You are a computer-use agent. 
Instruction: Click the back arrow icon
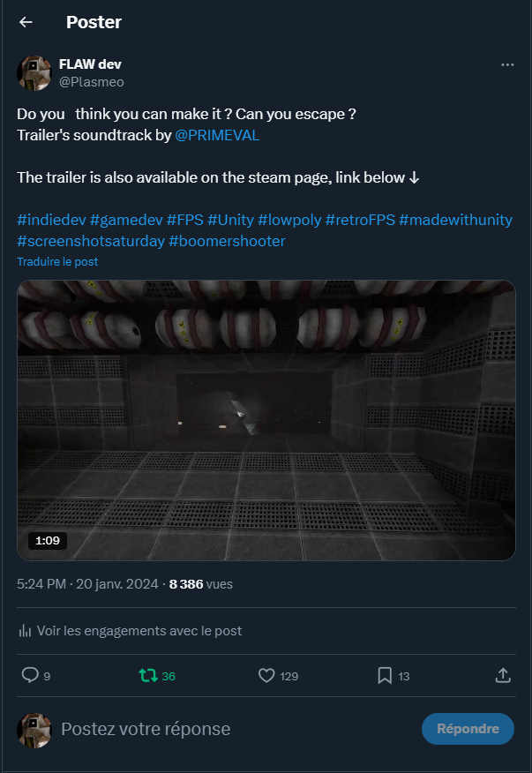click(x=26, y=22)
